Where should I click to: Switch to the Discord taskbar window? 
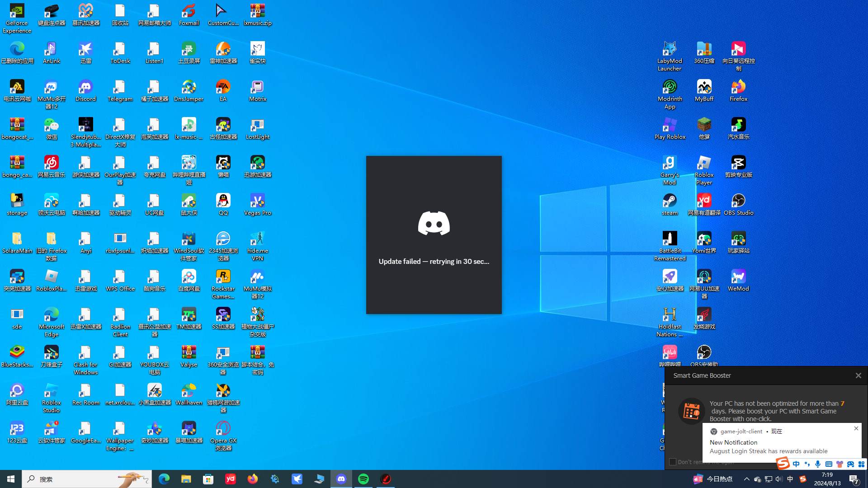[341, 479]
